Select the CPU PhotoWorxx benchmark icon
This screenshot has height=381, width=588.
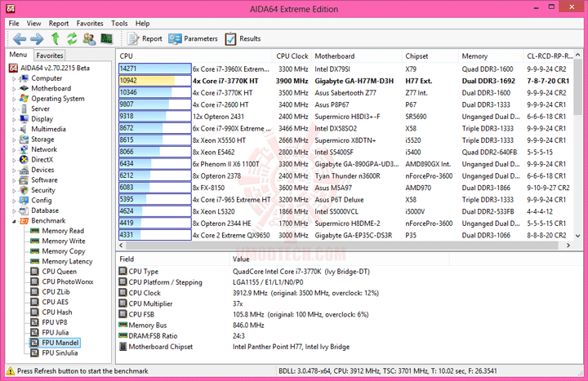pyautogui.click(x=34, y=281)
